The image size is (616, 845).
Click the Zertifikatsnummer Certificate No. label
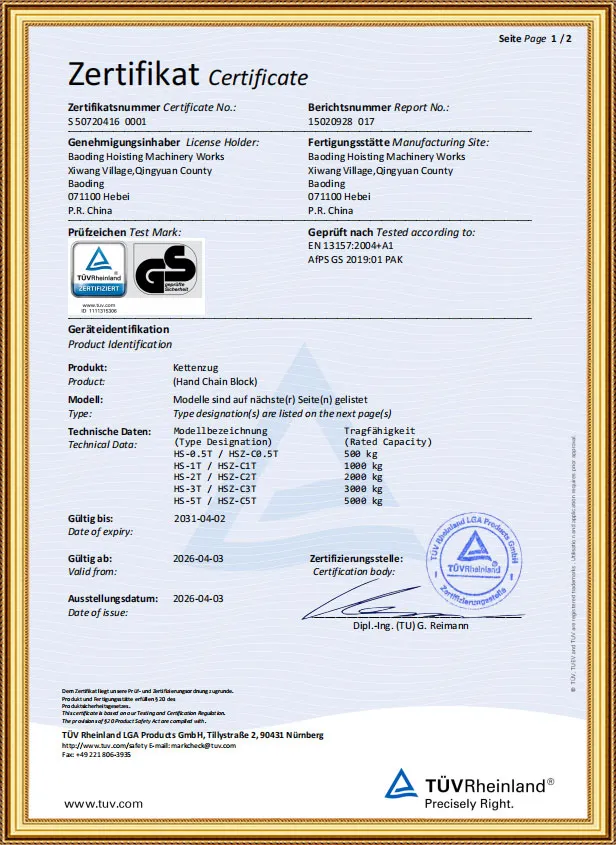[152, 107]
